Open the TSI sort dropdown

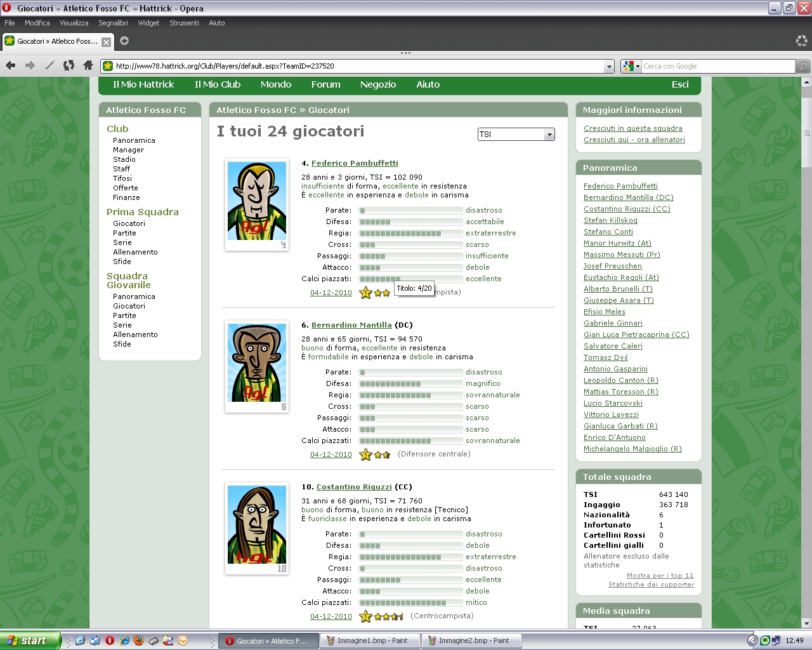pos(516,135)
